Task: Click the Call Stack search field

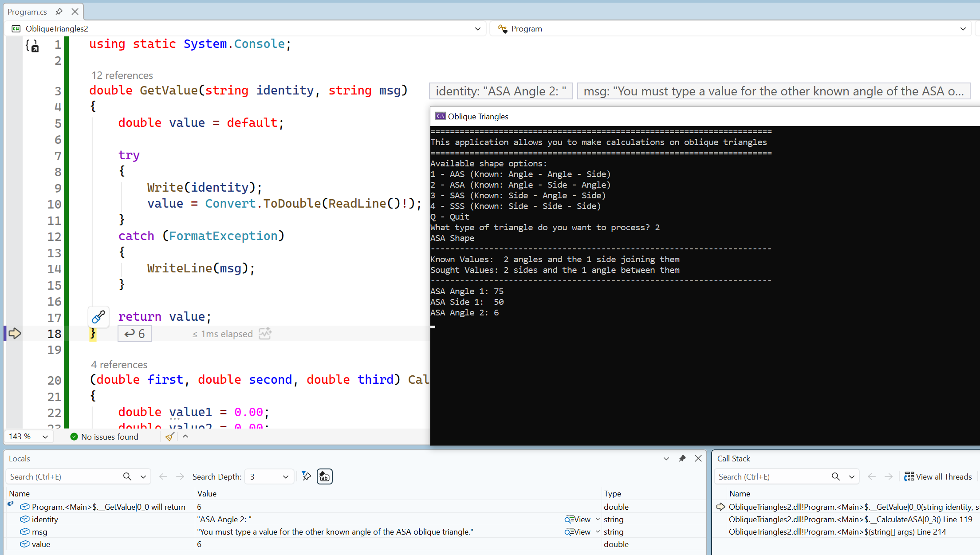Action: coord(772,476)
